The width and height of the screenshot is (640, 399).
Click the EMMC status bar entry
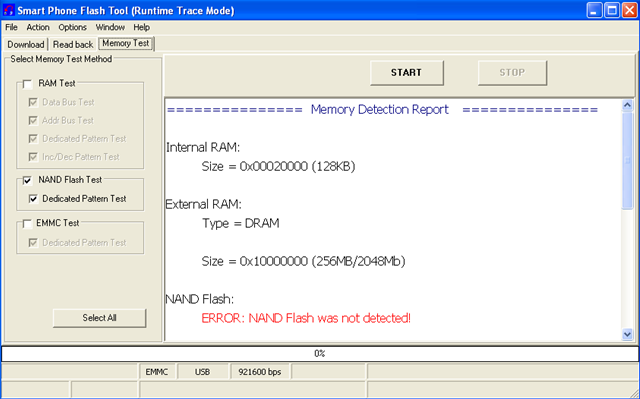pyautogui.click(x=157, y=372)
